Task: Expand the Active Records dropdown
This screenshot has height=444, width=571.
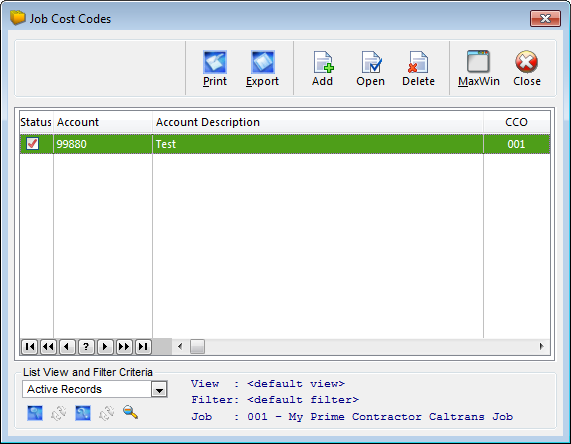Action: [x=159, y=389]
